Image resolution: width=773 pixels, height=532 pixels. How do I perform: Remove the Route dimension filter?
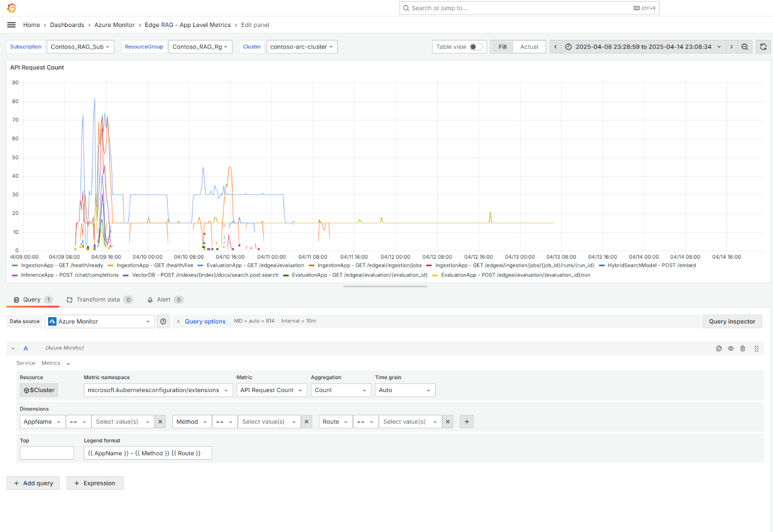448,422
